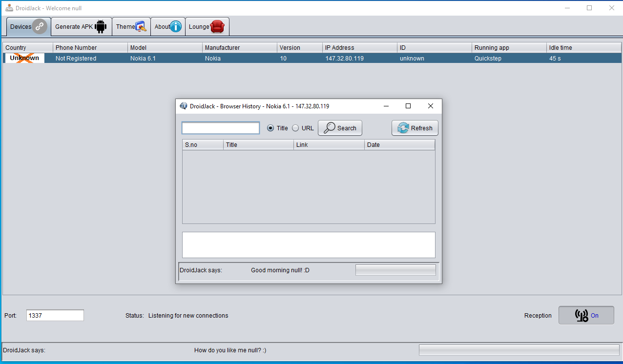Click the red armchair Lounge icon
The width and height of the screenshot is (623, 364).
(217, 27)
